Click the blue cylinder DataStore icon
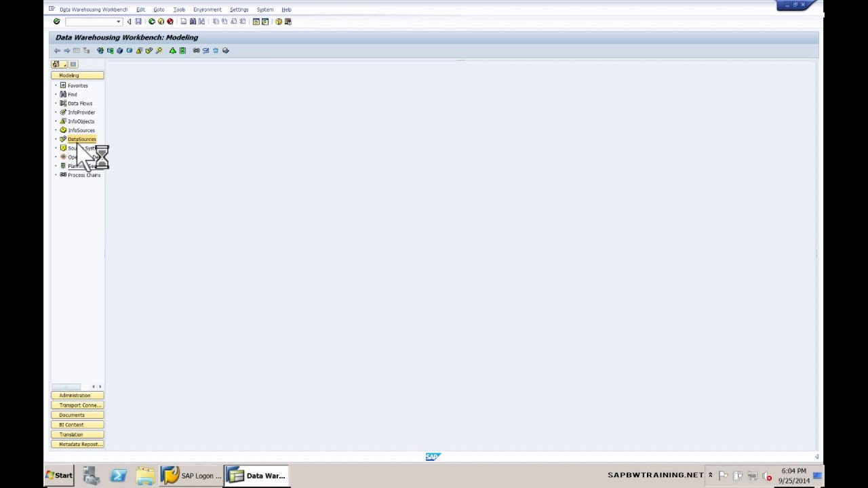Screen dimensions: 868x488 (130, 51)
